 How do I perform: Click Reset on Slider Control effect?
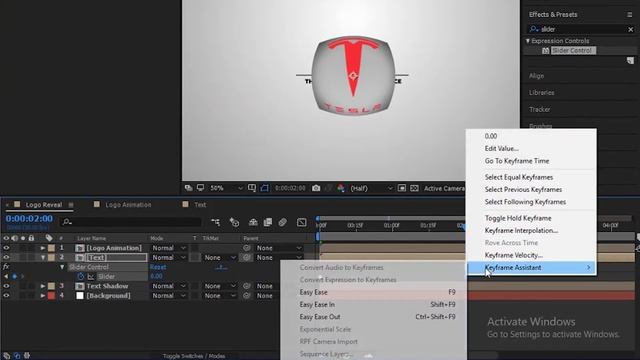point(158,267)
